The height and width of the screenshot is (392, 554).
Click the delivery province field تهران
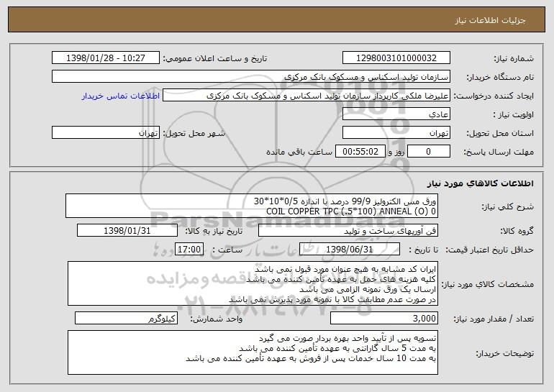pyautogui.click(x=396, y=133)
